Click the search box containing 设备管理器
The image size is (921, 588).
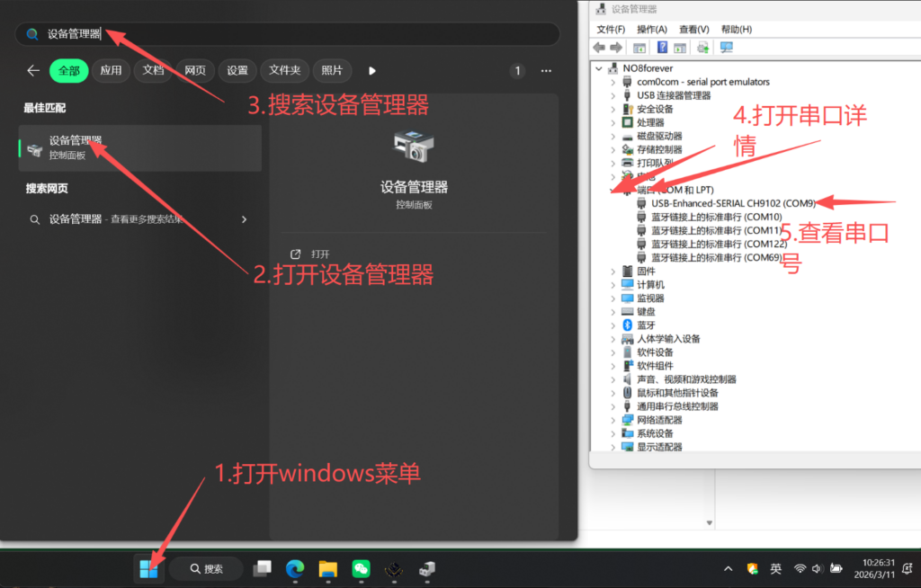point(288,34)
